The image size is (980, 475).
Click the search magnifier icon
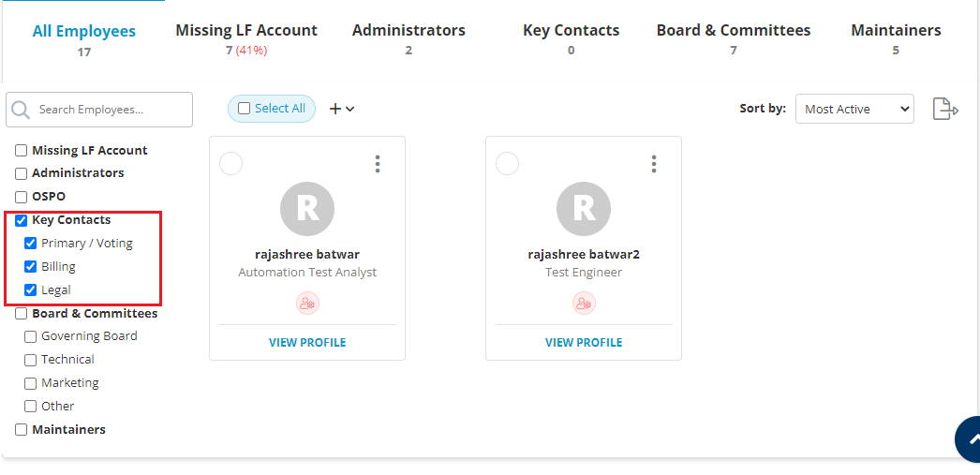22,110
